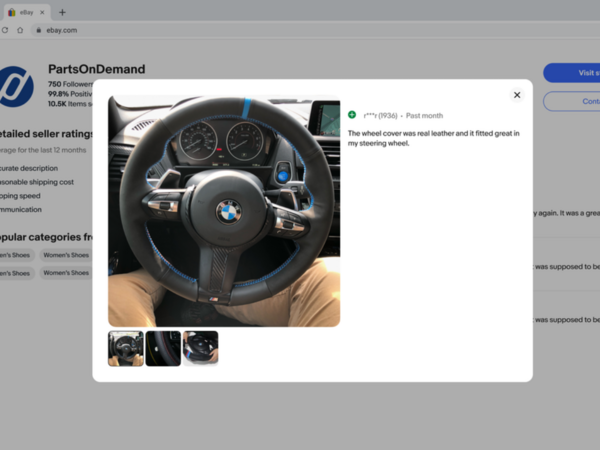
Task: Click the ebay.com address bar
Action: (314, 30)
